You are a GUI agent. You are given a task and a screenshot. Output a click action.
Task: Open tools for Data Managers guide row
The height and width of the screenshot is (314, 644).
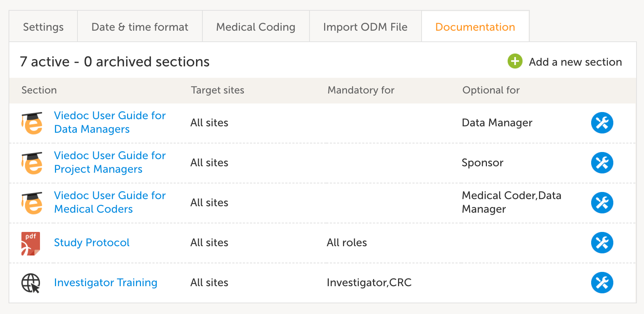(x=602, y=123)
